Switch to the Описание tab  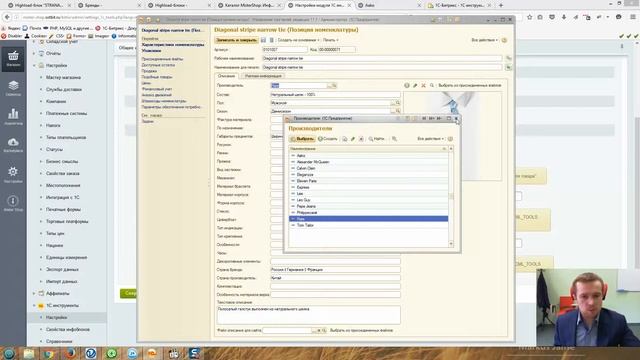point(227,76)
